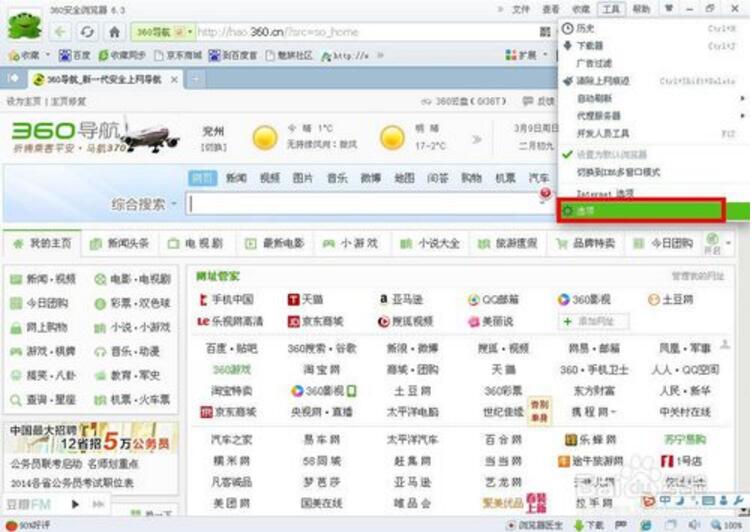Click the 管理我的网址 link
This screenshot has width=753, height=532.
point(698,276)
